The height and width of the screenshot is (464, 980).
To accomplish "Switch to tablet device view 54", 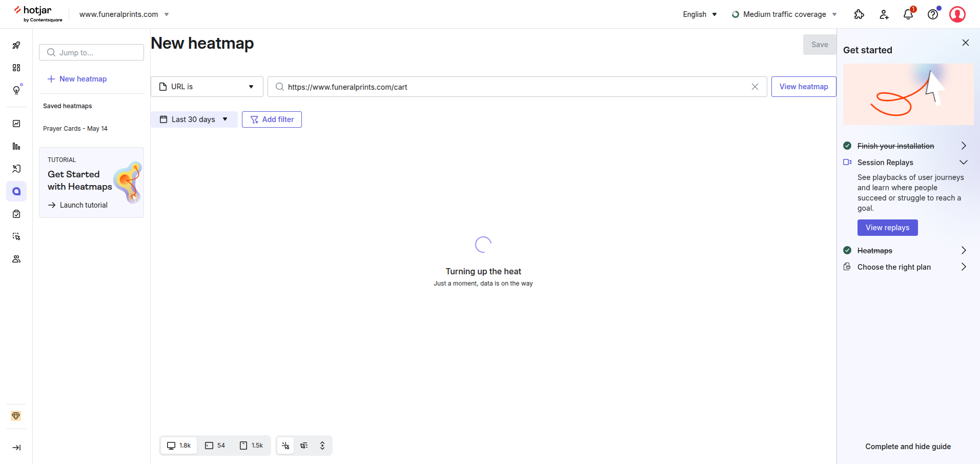I will point(215,446).
